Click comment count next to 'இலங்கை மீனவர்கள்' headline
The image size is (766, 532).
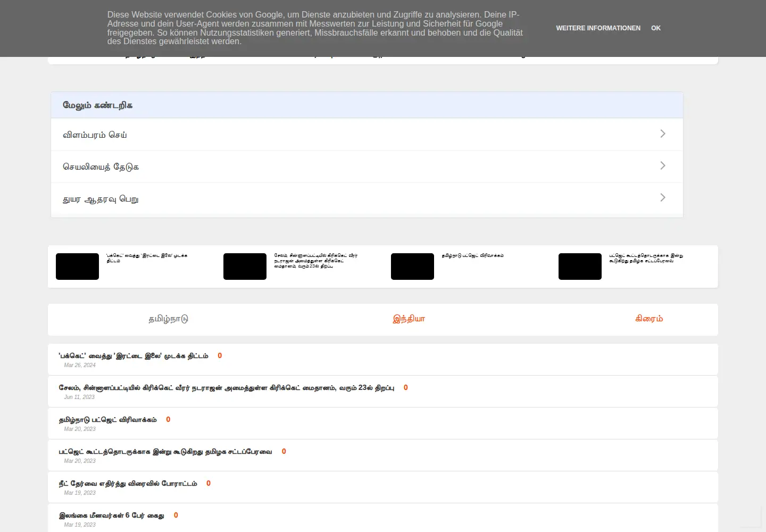(176, 515)
